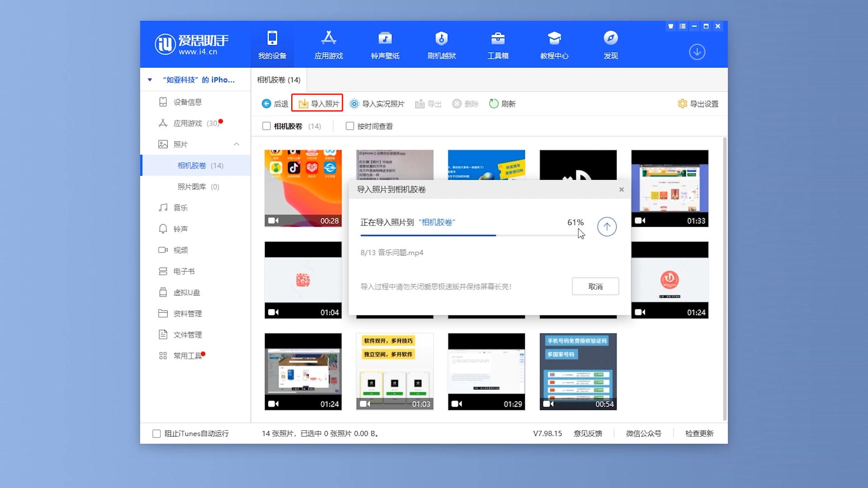Open 检查更新 to check for updates

698,433
